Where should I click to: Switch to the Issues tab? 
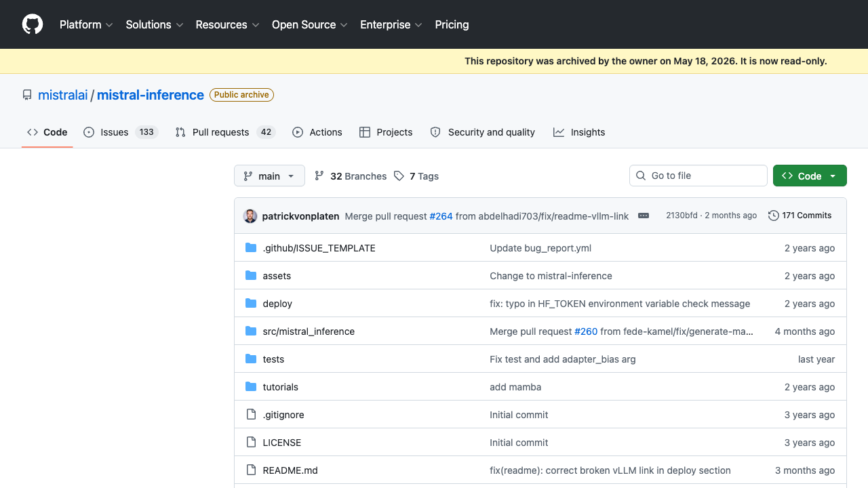[x=121, y=132]
